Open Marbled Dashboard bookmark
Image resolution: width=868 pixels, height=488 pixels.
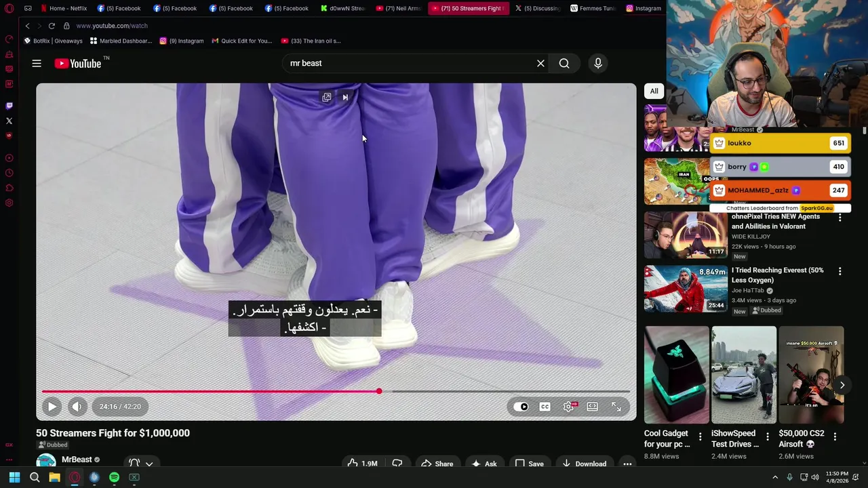121,41
